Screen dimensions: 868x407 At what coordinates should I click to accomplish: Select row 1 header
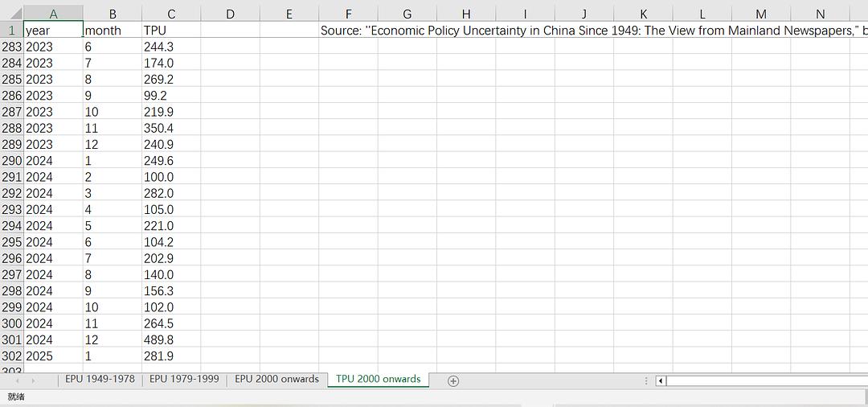click(11, 31)
